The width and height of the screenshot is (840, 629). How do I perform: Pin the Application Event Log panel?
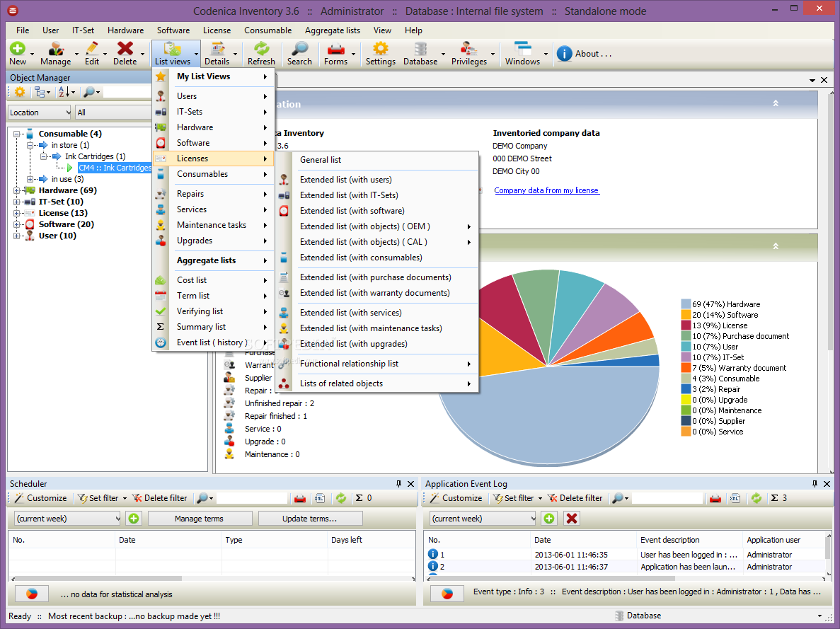click(x=815, y=483)
